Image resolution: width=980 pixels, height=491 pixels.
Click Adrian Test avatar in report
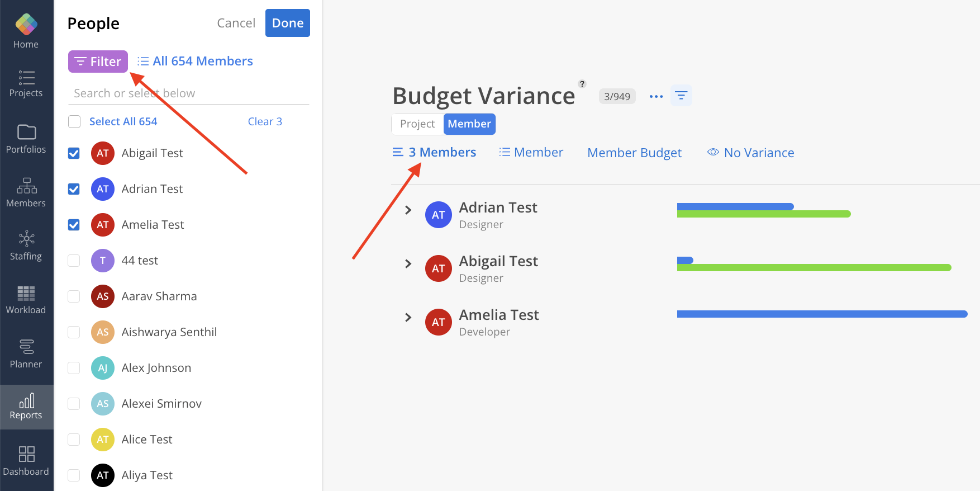coord(439,215)
